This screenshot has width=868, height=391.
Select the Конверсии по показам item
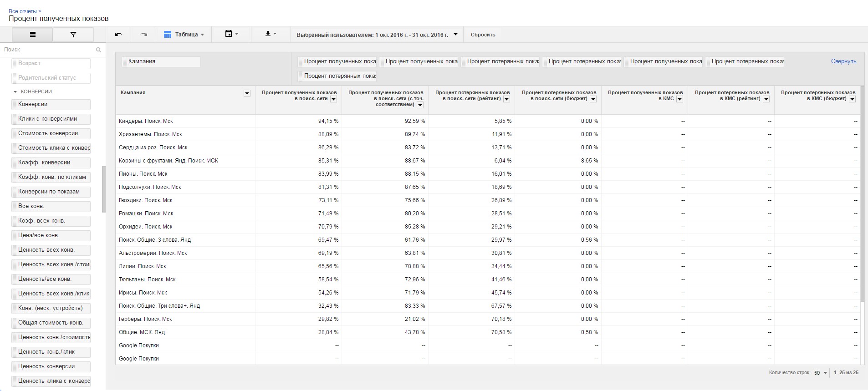pos(51,192)
